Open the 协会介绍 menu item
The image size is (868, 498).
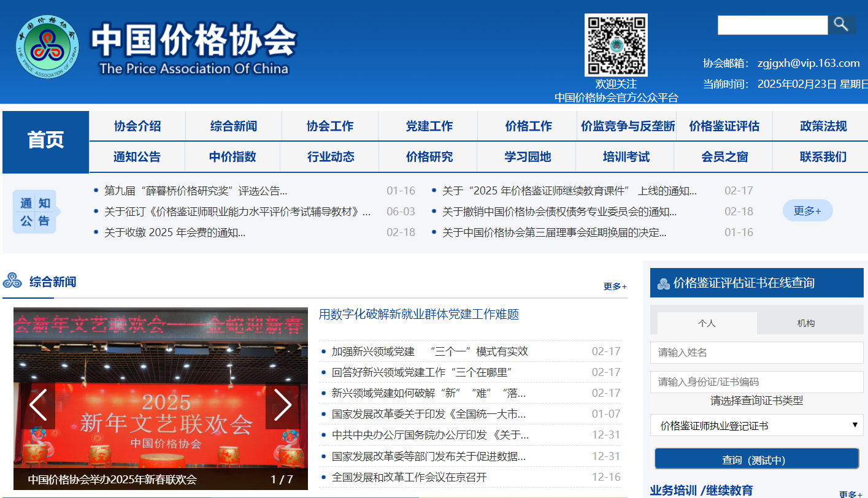pos(137,126)
